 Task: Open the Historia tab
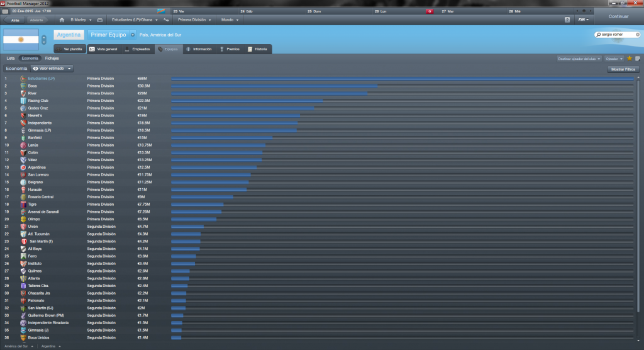(257, 49)
